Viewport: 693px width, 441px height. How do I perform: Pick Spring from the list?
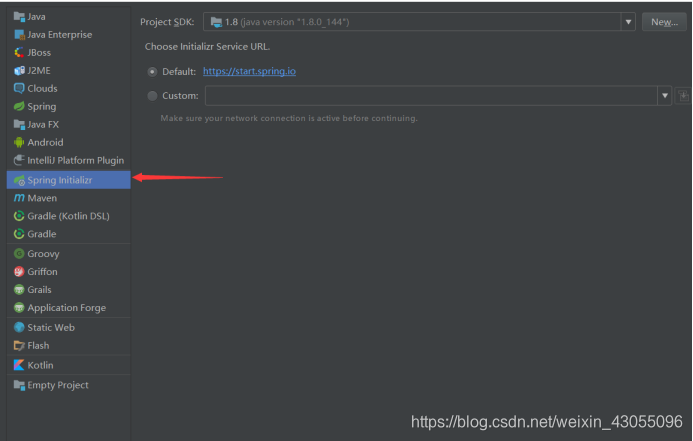point(69,106)
